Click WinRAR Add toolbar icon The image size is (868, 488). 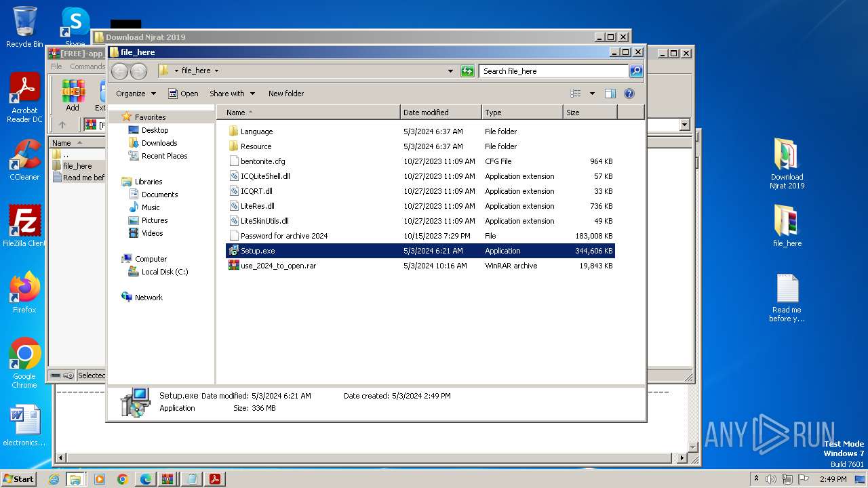73,96
